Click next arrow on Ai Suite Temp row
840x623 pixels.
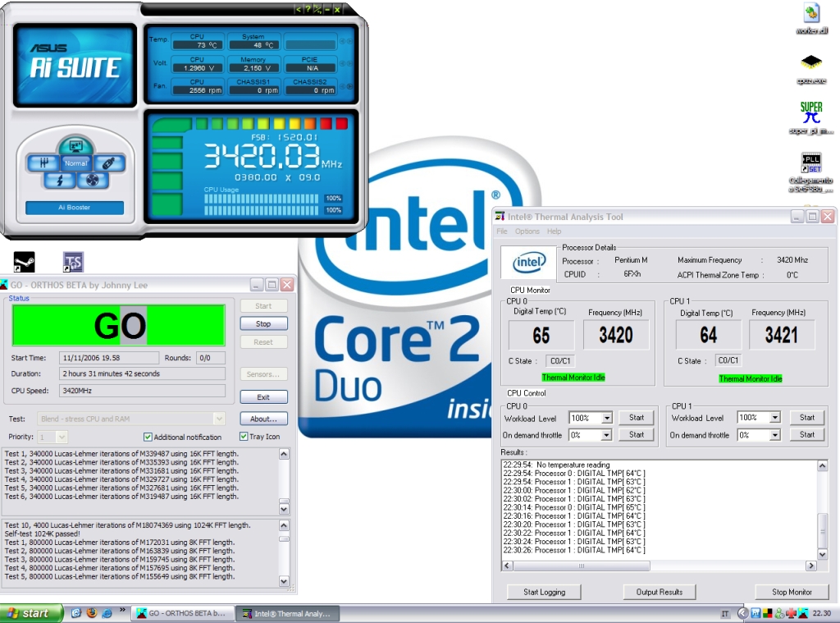[349, 41]
